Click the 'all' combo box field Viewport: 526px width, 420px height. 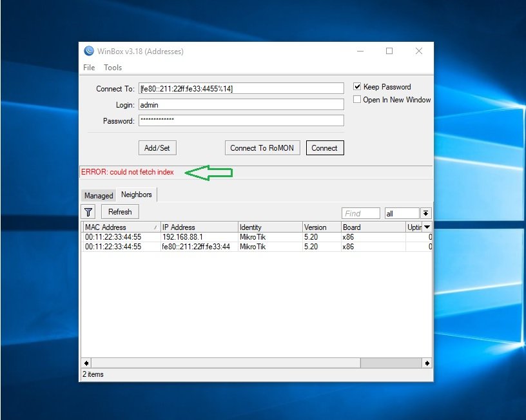[x=402, y=213]
